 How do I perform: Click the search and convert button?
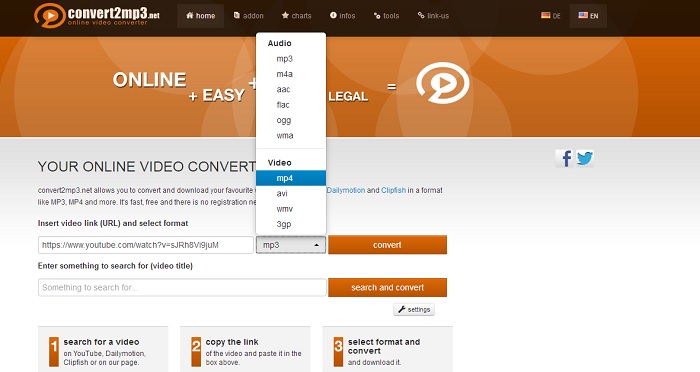click(x=388, y=288)
